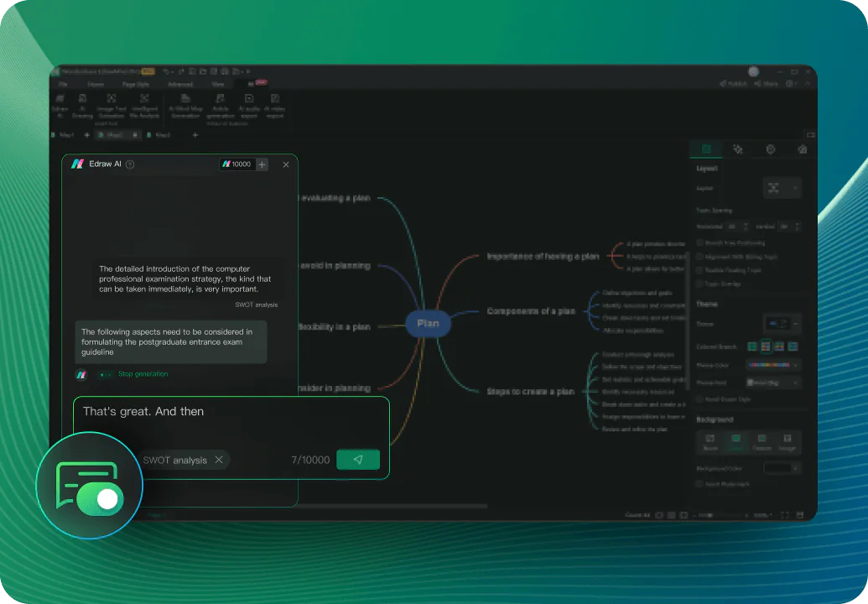Image resolution: width=868 pixels, height=604 pixels.
Task: Enable Branch Free Positioning checkbox
Action: click(x=699, y=243)
